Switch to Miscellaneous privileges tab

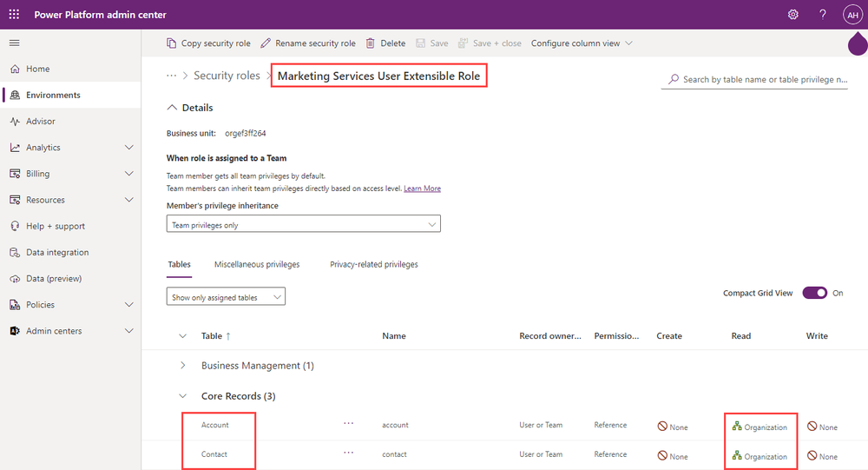pos(257,264)
